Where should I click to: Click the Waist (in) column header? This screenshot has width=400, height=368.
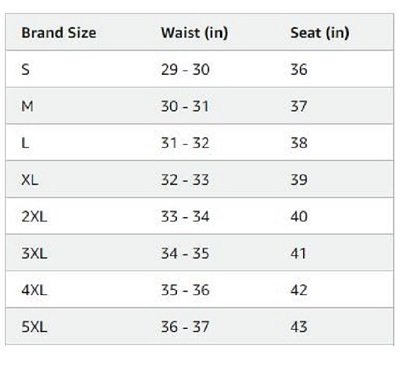coord(194,33)
